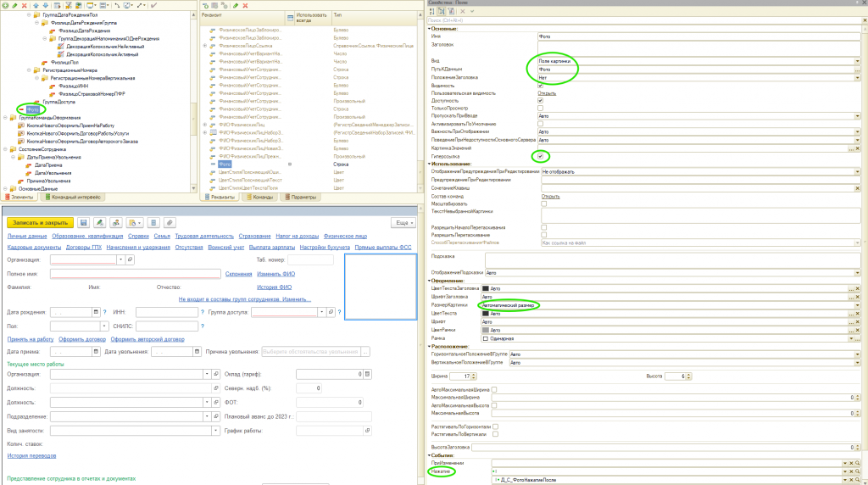Switch to Реквизиты tab
The width and height of the screenshot is (868, 485).
pyautogui.click(x=220, y=197)
